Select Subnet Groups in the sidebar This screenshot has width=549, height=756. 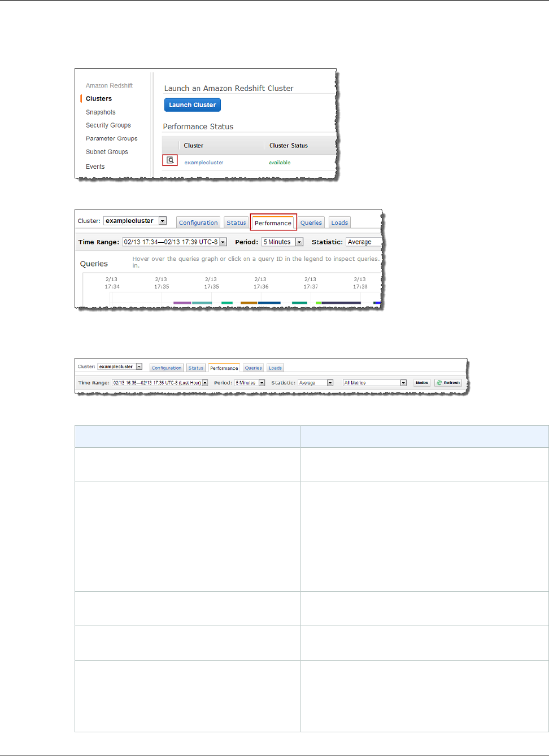[x=107, y=152]
